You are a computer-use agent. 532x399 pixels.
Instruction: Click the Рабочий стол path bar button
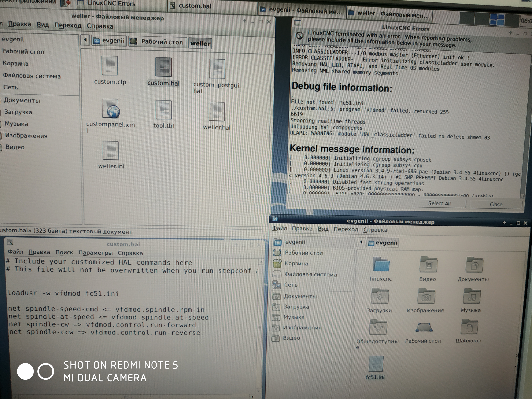(x=157, y=42)
